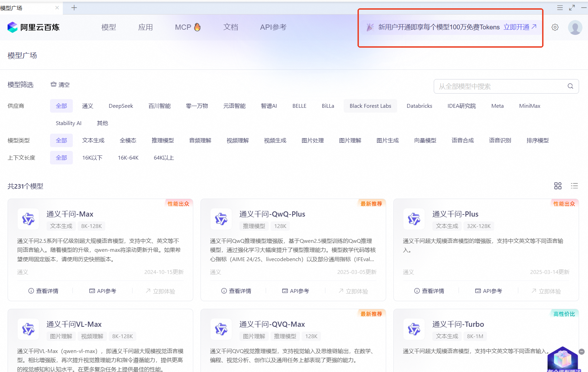
Task: Click the party popper promo icon
Action: click(x=370, y=27)
